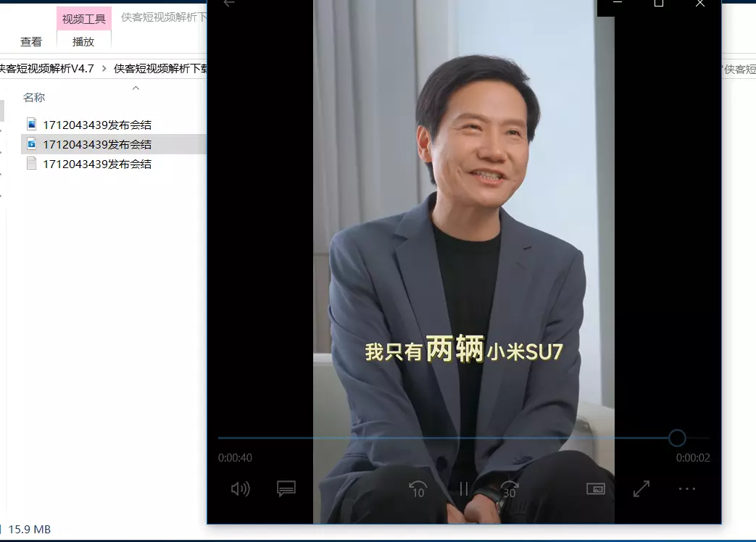This screenshot has width=756, height=542.
Task: Click the back arrow in the video player
Action: coord(229,4)
